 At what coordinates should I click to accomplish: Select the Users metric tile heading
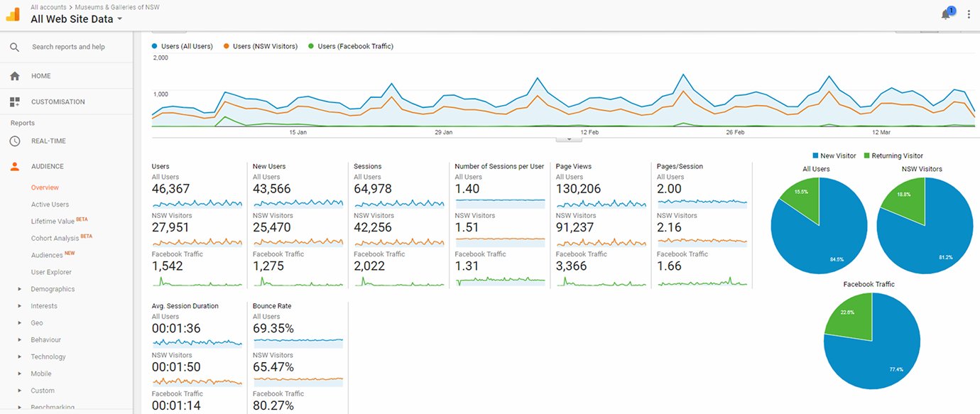(160, 166)
